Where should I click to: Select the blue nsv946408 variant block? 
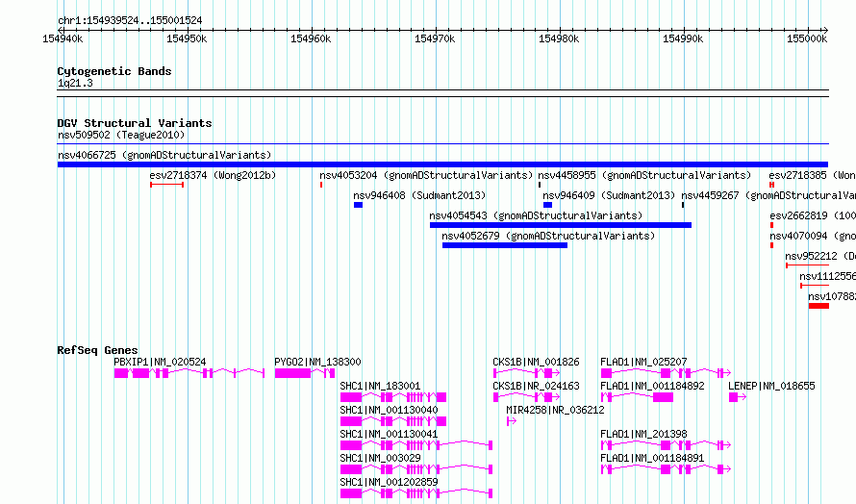358,205
